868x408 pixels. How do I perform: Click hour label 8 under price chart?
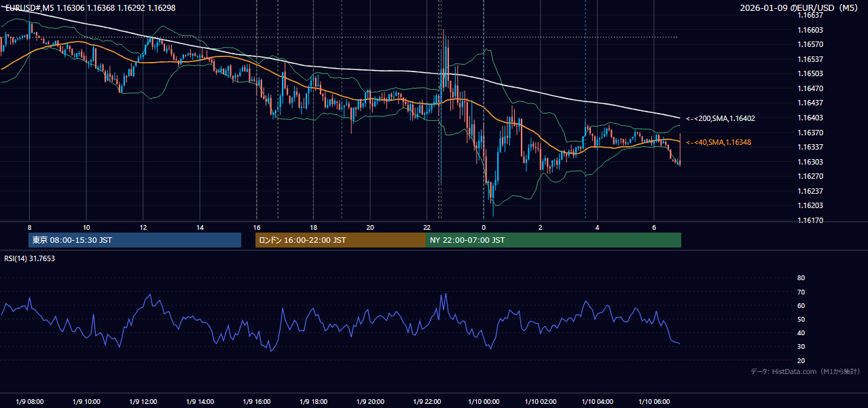(29, 227)
